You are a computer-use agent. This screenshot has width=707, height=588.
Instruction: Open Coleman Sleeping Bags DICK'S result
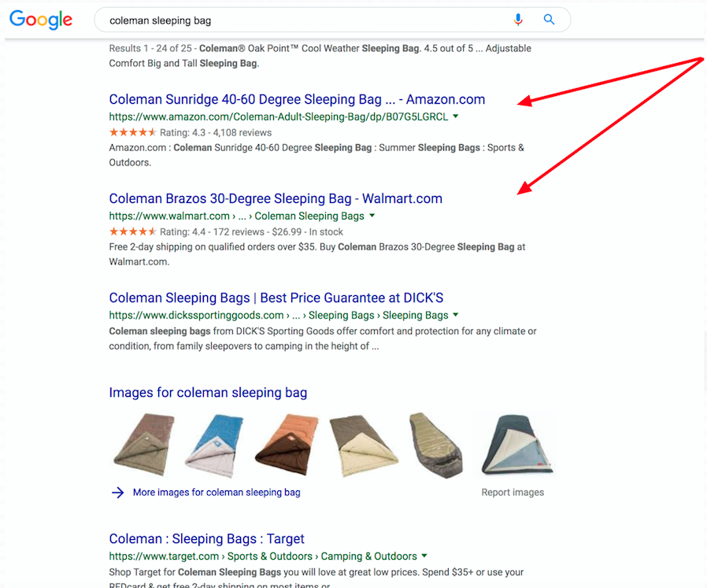(x=276, y=298)
